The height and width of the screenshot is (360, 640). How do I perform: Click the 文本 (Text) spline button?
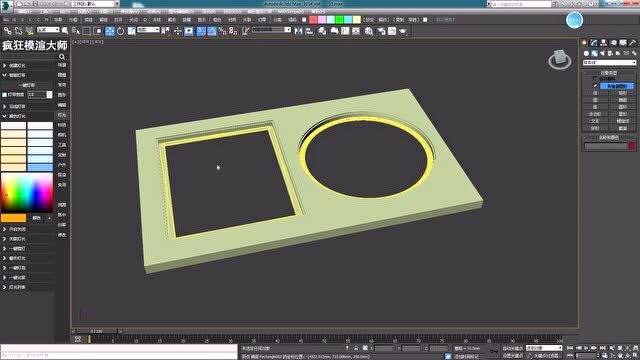pos(595,121)
